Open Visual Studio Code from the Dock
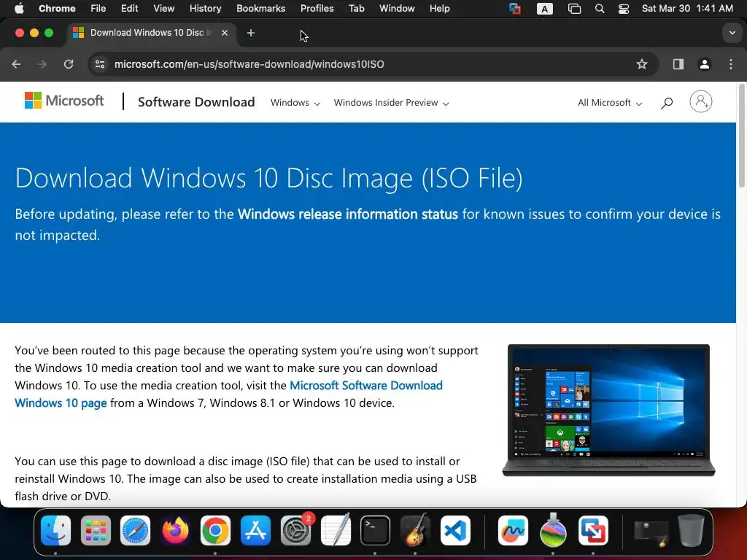 [x=455, y=530]
